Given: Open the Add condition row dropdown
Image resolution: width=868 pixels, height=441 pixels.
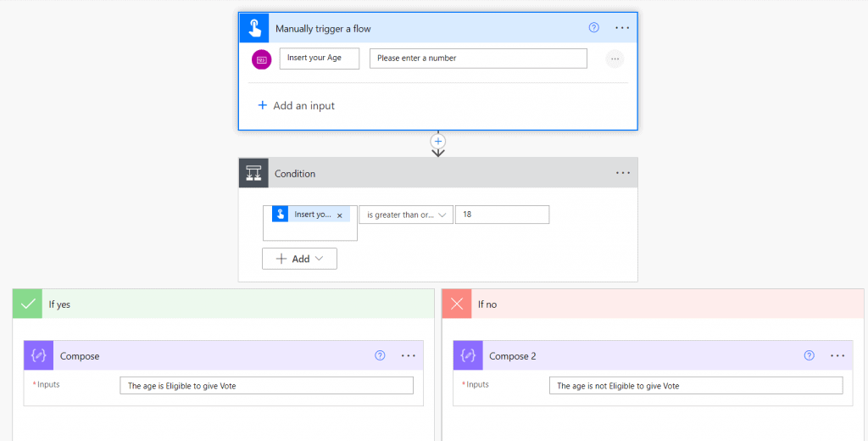Looking at the screenshot, I should pyautogui.click(x=299, y=259).
